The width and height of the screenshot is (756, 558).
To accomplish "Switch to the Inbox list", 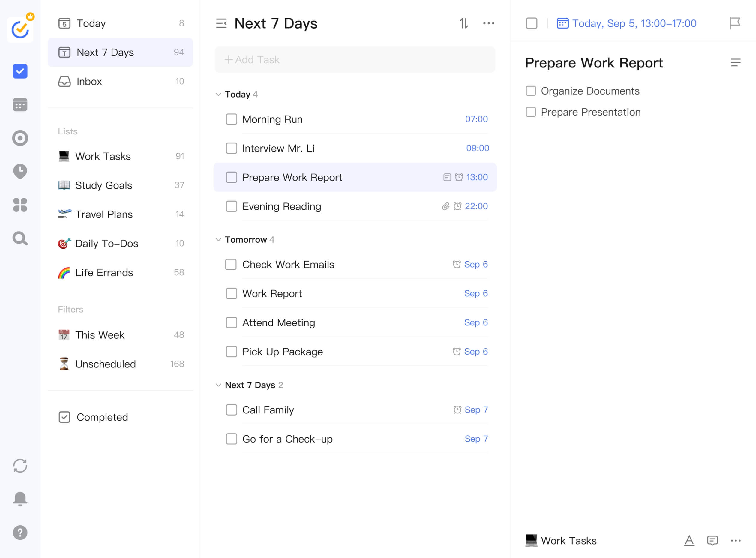I will pos(89,81).
